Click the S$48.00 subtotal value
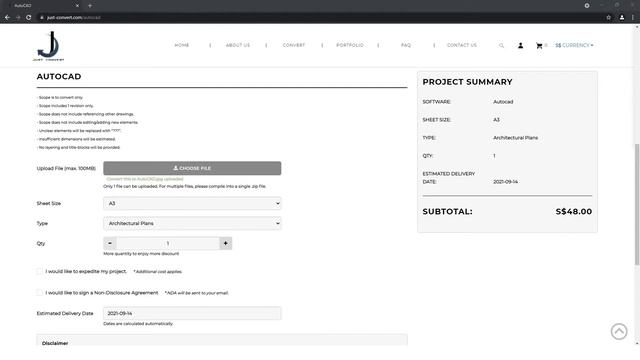 pos(573,211)
